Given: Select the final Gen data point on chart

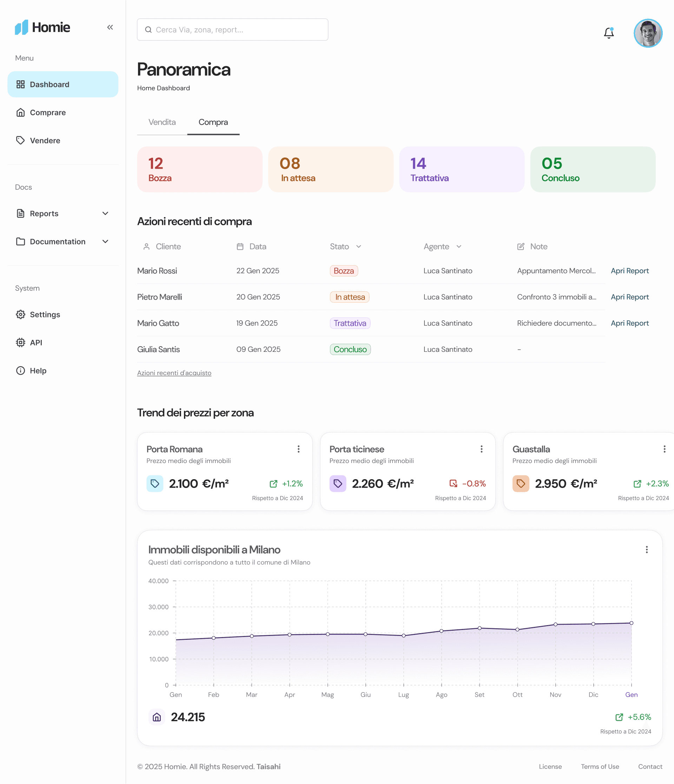Looking at the screenshot, I should click(631, 623).
